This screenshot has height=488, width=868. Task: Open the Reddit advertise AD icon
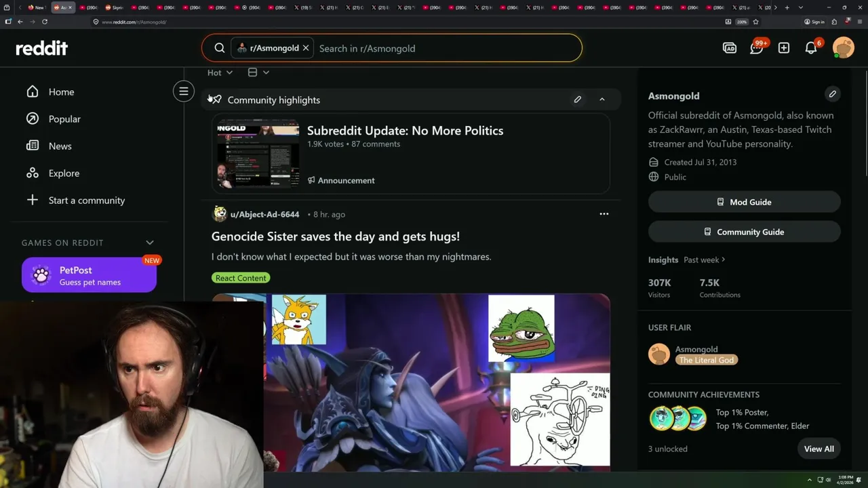[x=730, y=48]
